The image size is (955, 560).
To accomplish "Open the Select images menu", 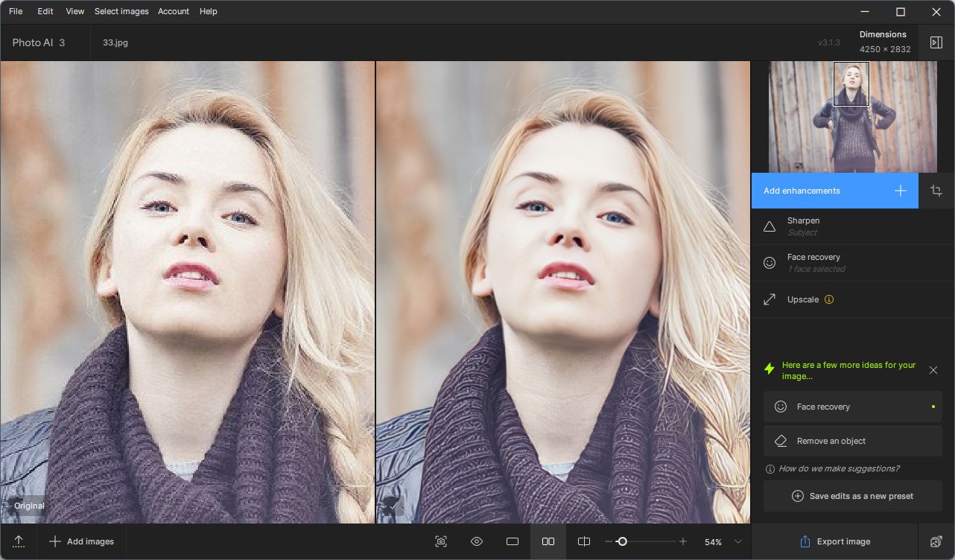I will pos(121,11).
